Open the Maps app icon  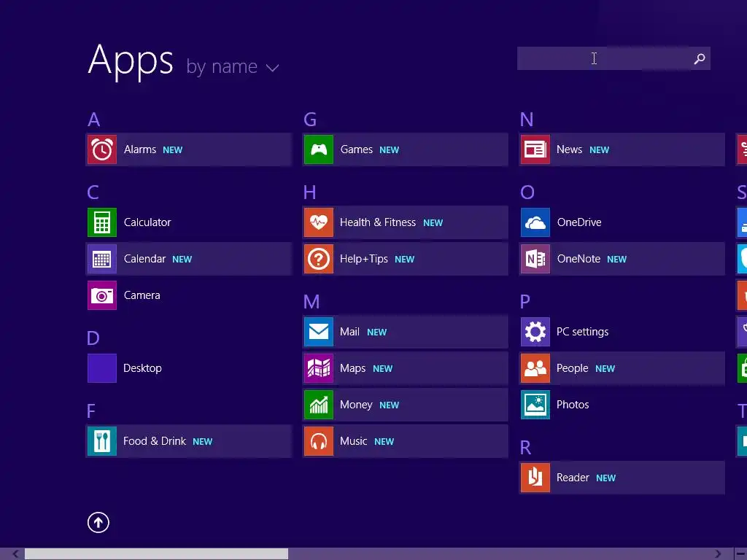click(x=319, y=368)
